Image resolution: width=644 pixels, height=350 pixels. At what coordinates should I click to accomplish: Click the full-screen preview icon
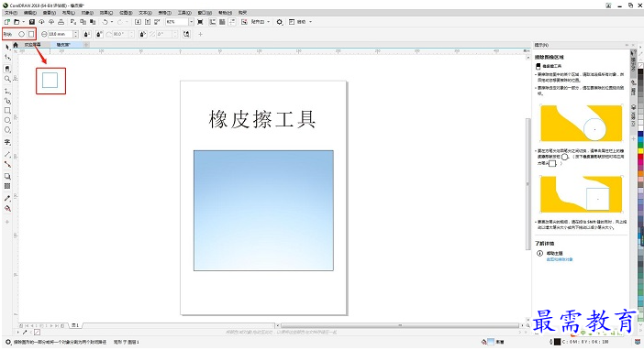click(x=200, y=22)
